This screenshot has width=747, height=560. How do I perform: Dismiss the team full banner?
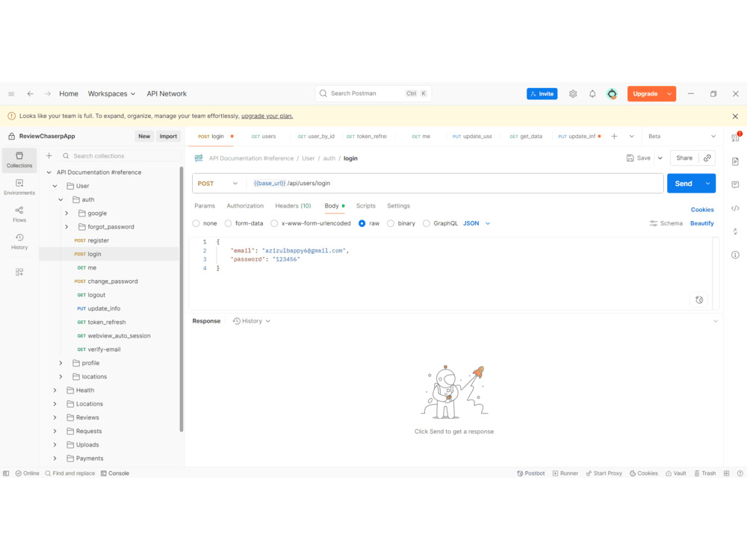pyautogui.click(x=735, y=116)
